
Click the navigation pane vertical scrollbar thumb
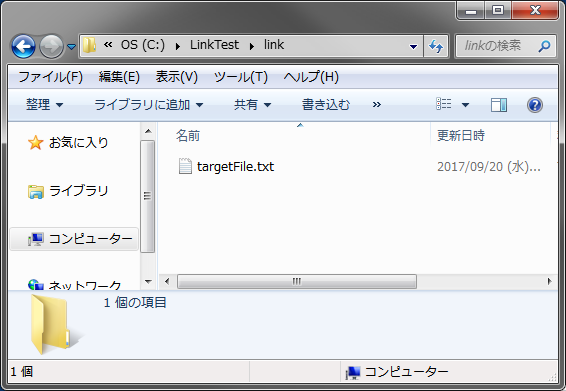(x=147, y=196)
